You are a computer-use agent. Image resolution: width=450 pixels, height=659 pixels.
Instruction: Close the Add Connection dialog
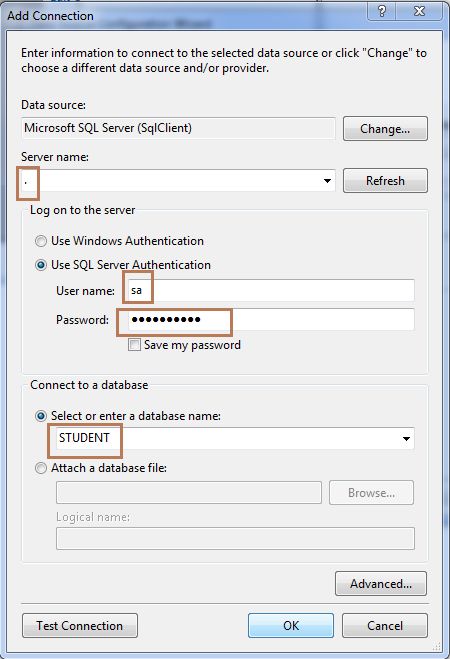coord(419,11)
